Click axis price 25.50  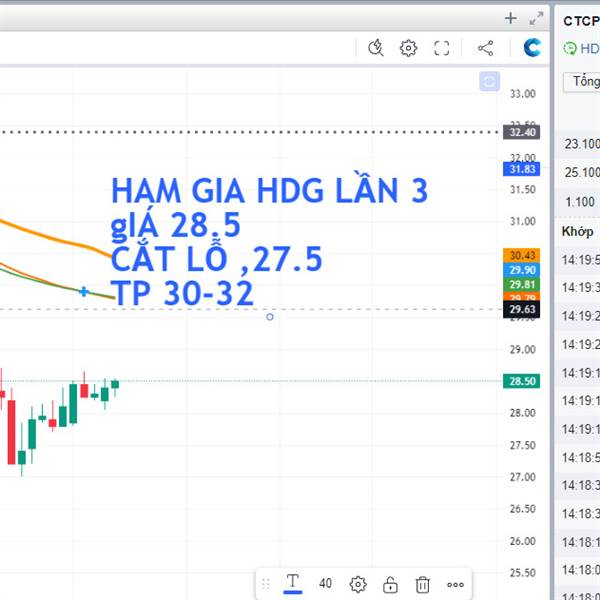(x=522, y=573)
